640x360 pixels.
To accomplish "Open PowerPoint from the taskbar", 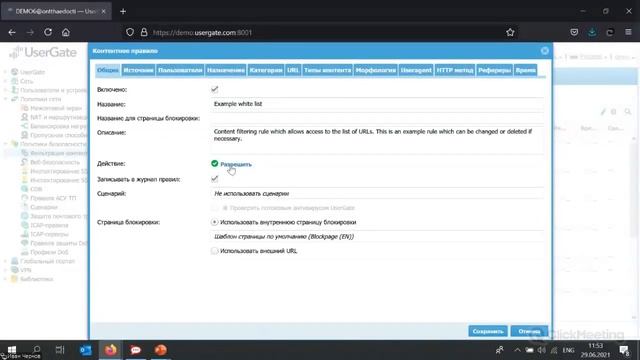I will click(x=161, y=350).
